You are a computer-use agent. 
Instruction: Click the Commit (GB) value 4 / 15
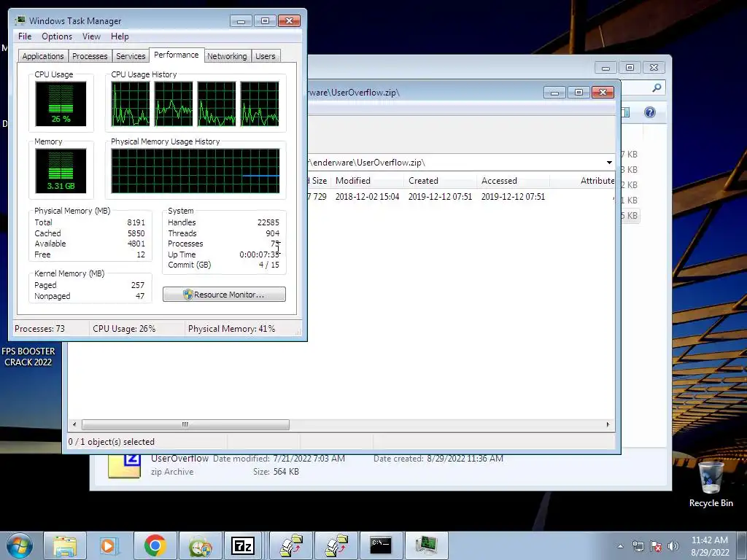click(x=268, y=265)
